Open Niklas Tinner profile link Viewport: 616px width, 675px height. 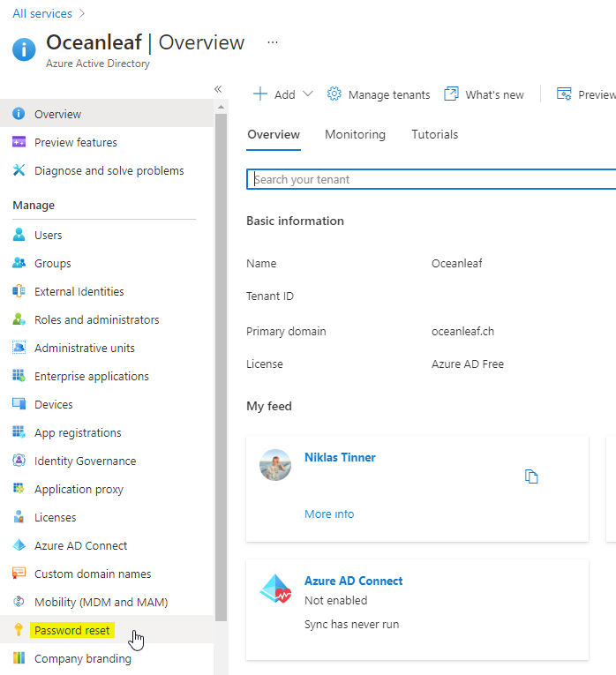click(340, 457)
